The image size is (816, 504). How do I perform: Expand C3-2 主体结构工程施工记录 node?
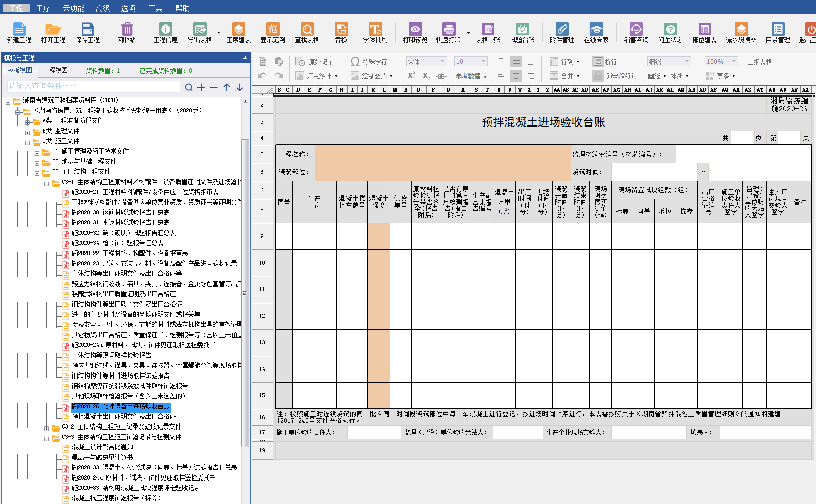(x=46, y=427)
